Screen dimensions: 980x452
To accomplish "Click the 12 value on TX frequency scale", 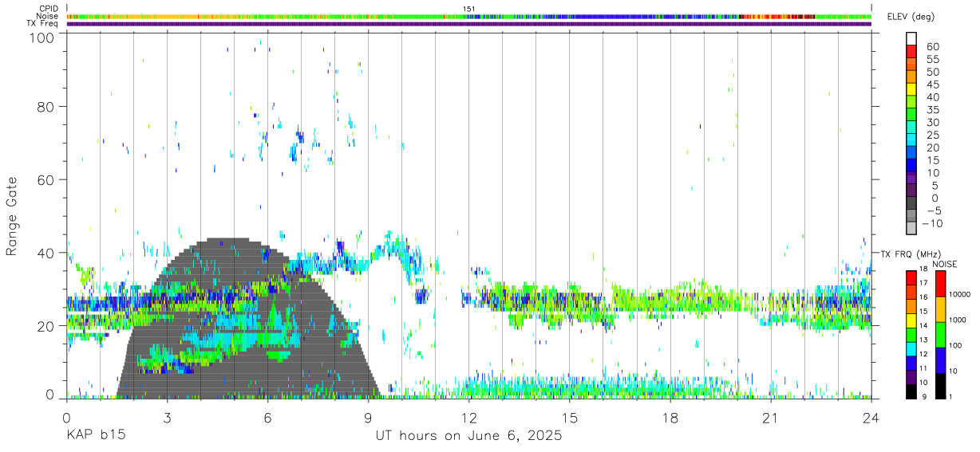I will [x=923, y=354].
